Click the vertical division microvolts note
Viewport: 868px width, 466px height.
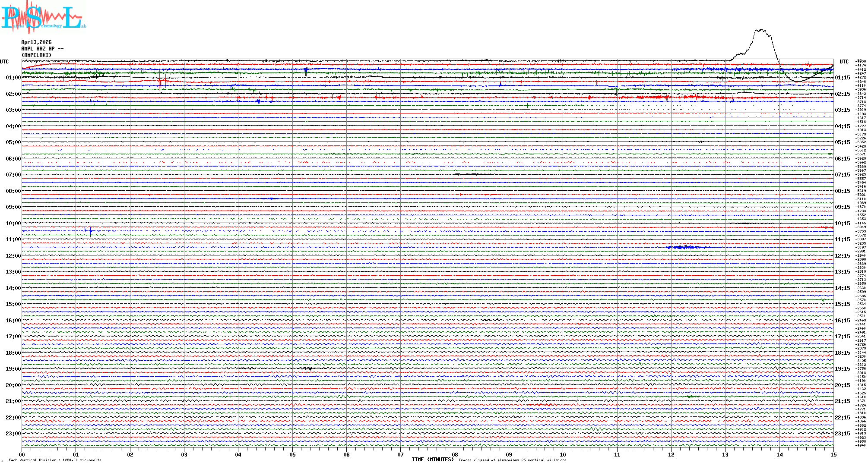(55, 460)
